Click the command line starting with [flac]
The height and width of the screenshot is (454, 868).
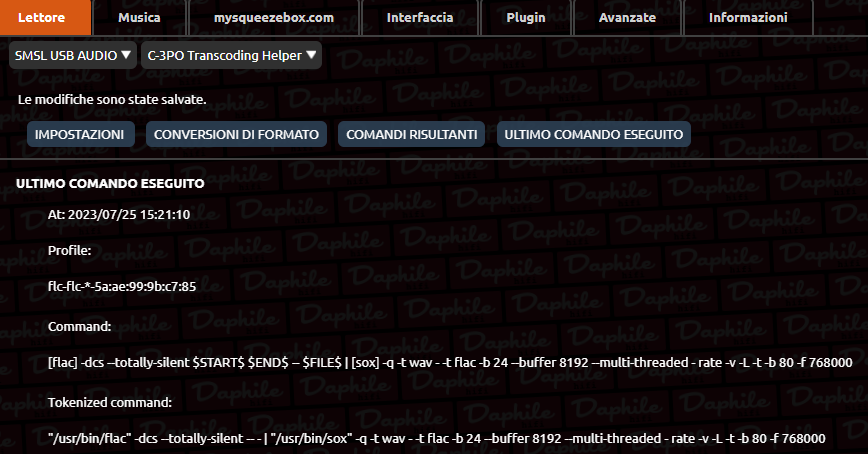coord(450,363)
